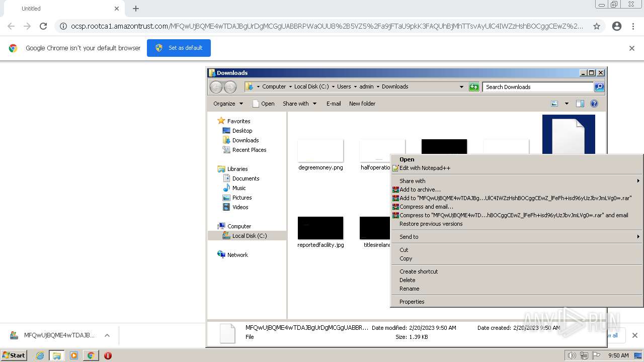Click Open in the Explorer toolbar
644x362 pixels.
click(x=263, y=104)
